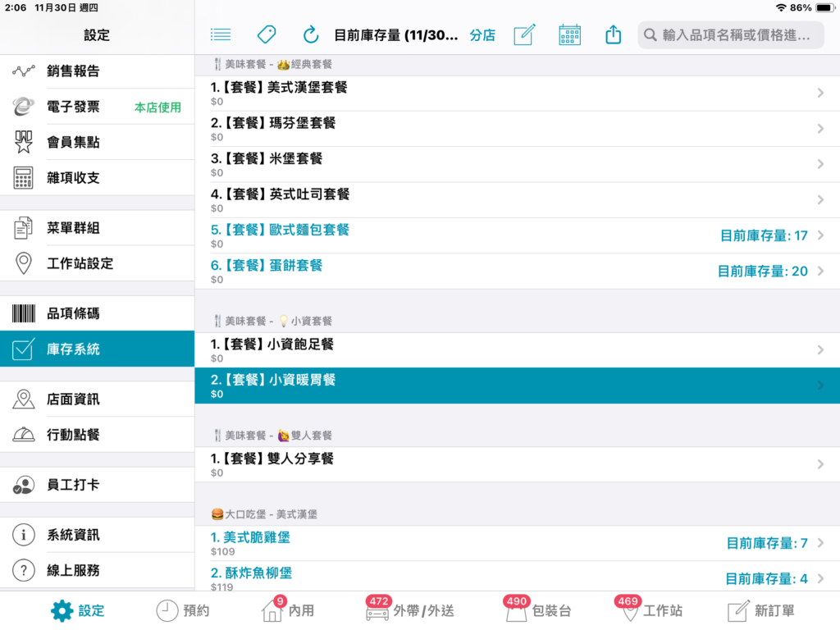
Task: Open 菜單群組 document icon
Action: (x=24, y=228)
